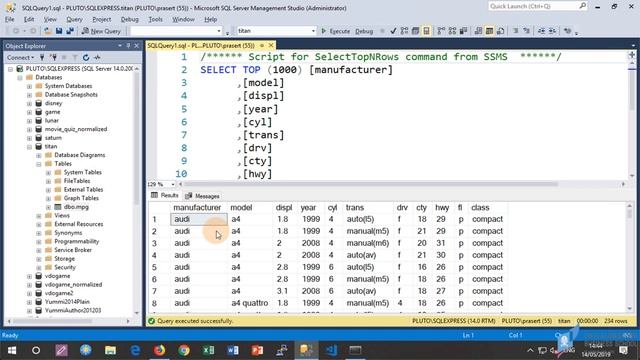Open the Project menu

point(101,19)
